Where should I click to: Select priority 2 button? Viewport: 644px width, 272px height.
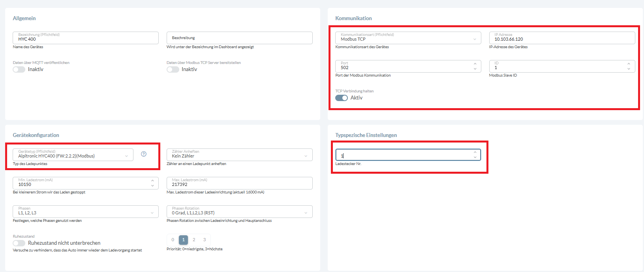point(194,240)
